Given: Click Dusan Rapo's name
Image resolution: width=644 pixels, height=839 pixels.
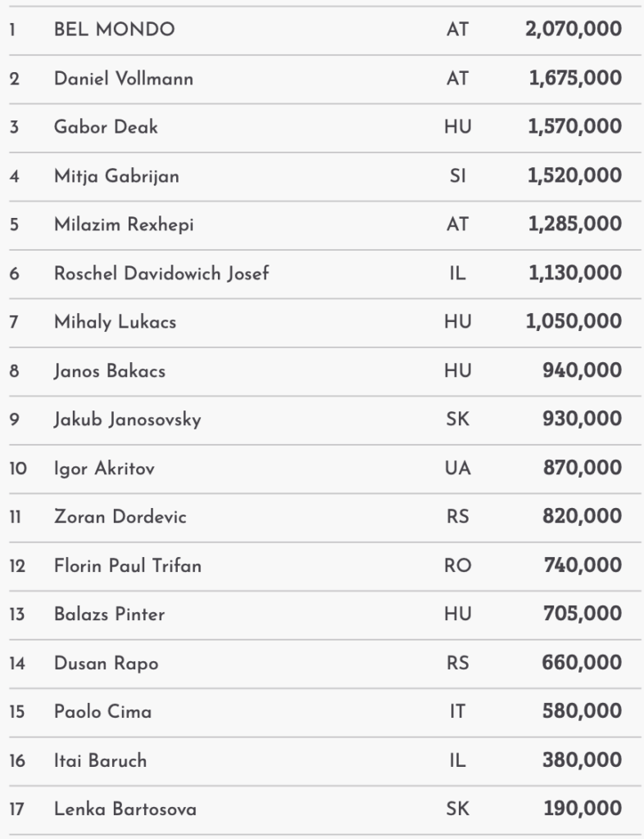Looking at the screenshot, I should pyautogui.click(x=107, y=664).
